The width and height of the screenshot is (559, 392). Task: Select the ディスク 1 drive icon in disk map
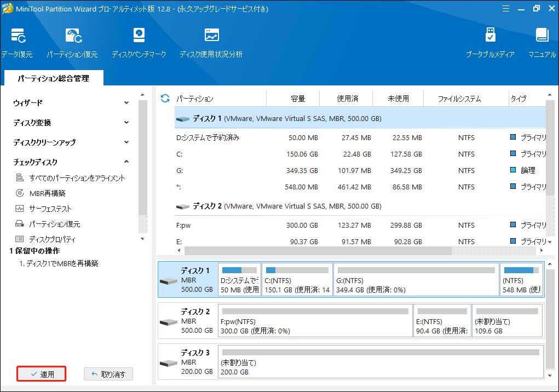point(169,281)
